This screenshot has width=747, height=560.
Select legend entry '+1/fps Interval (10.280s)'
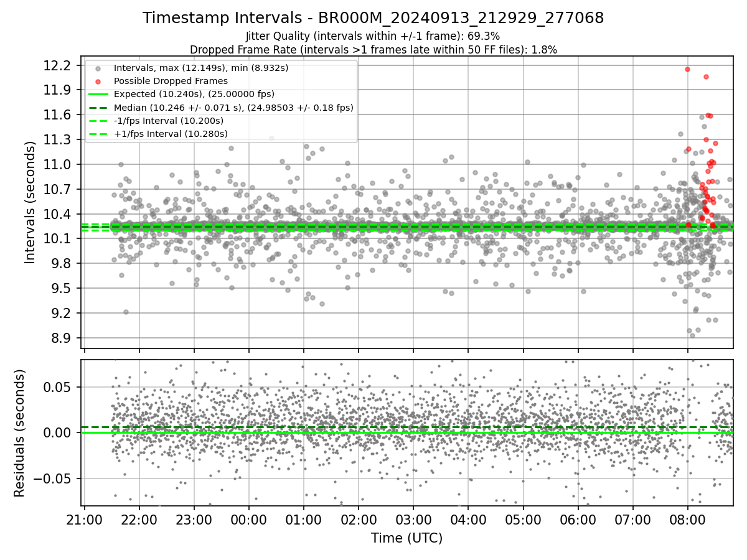pyautogui.click(x=171, y=134)
